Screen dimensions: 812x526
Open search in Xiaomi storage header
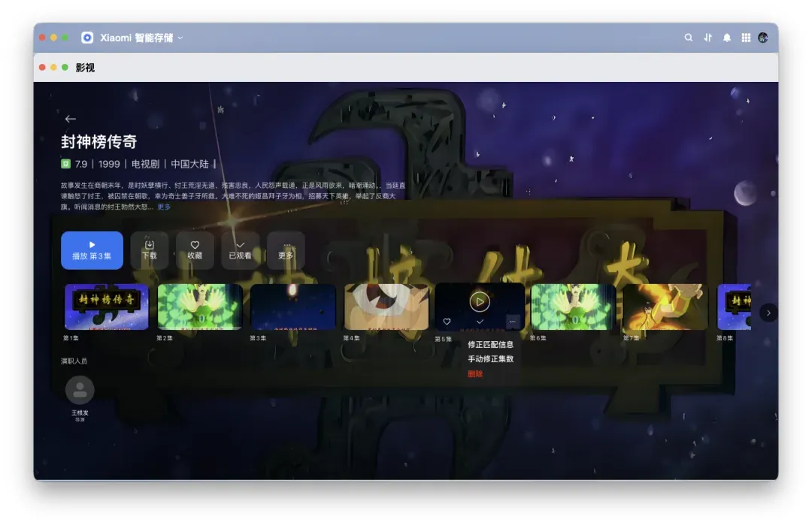point(688,38)
